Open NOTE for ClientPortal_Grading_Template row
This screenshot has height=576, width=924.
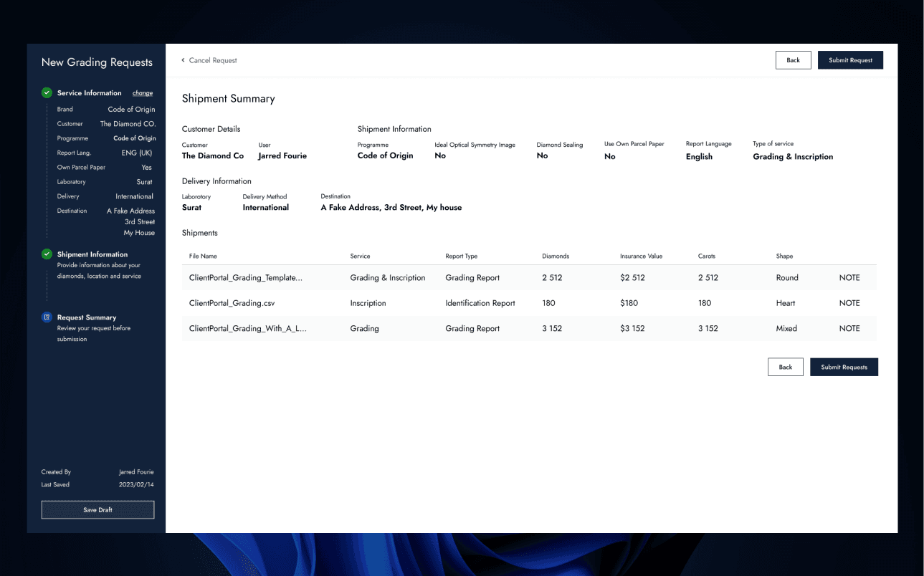(849, 278)
